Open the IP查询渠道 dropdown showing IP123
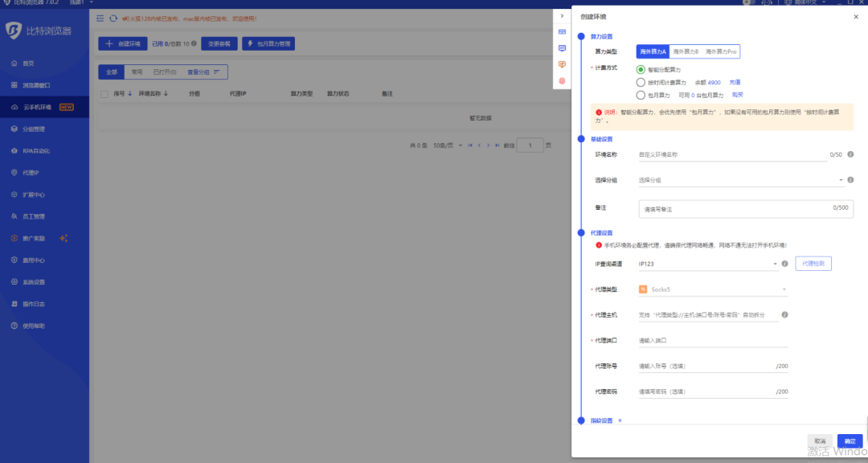Image resolution: width=868 pixels, height=463 pixels. (x=707, y=264)
